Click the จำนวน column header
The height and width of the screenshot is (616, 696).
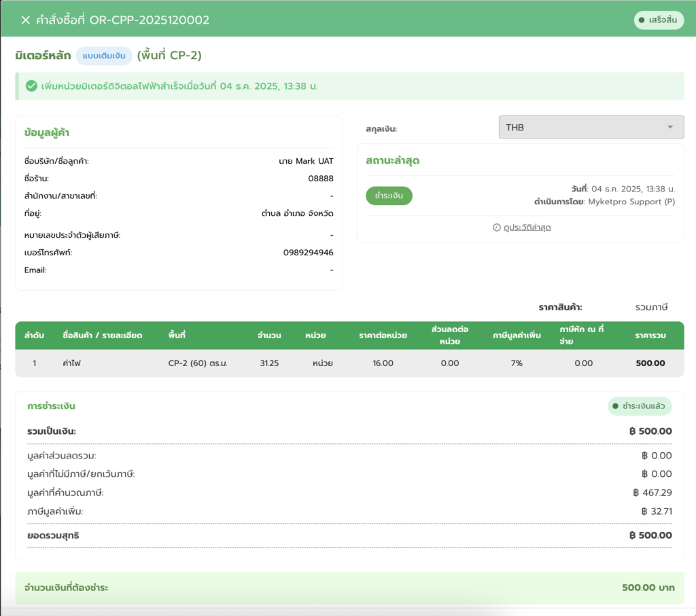269,336
